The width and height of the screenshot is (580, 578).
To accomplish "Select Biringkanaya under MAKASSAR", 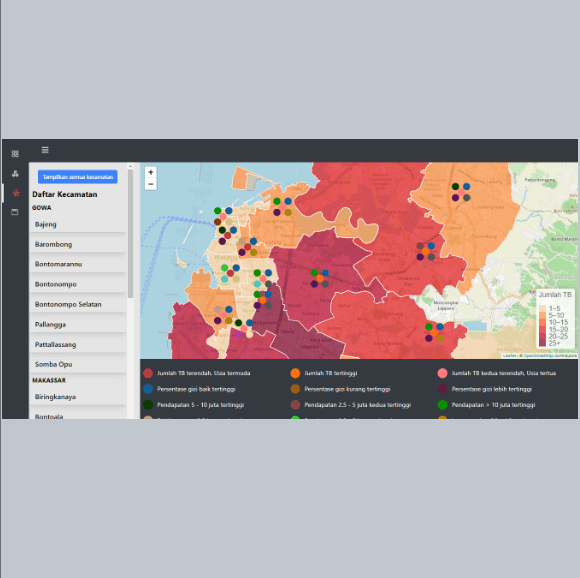I will [78, 397].
